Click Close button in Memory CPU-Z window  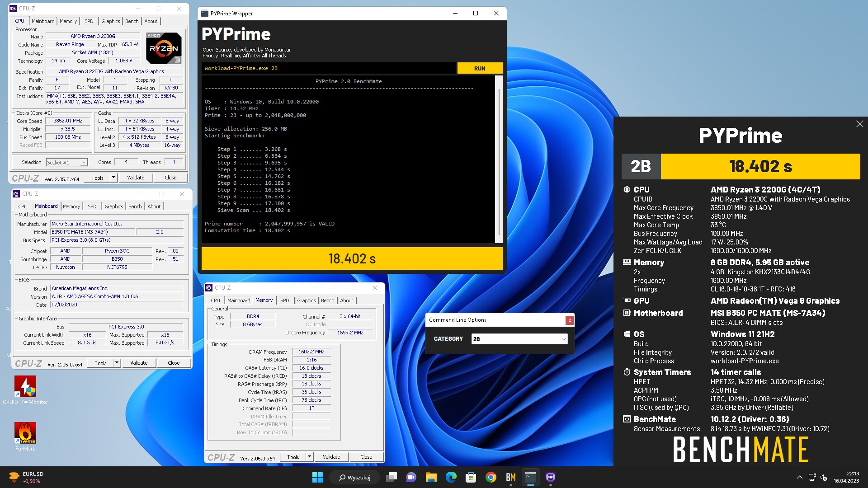point(366,457)
